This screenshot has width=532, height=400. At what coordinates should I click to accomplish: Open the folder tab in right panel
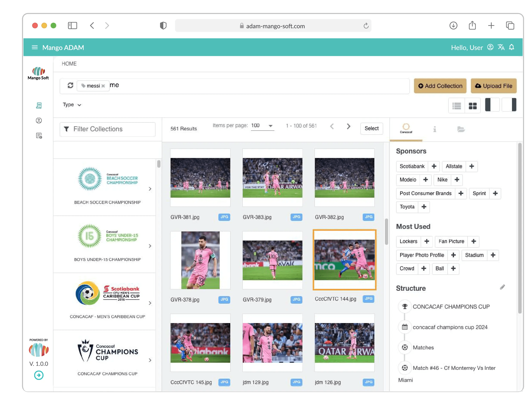[x=461, y=129]
